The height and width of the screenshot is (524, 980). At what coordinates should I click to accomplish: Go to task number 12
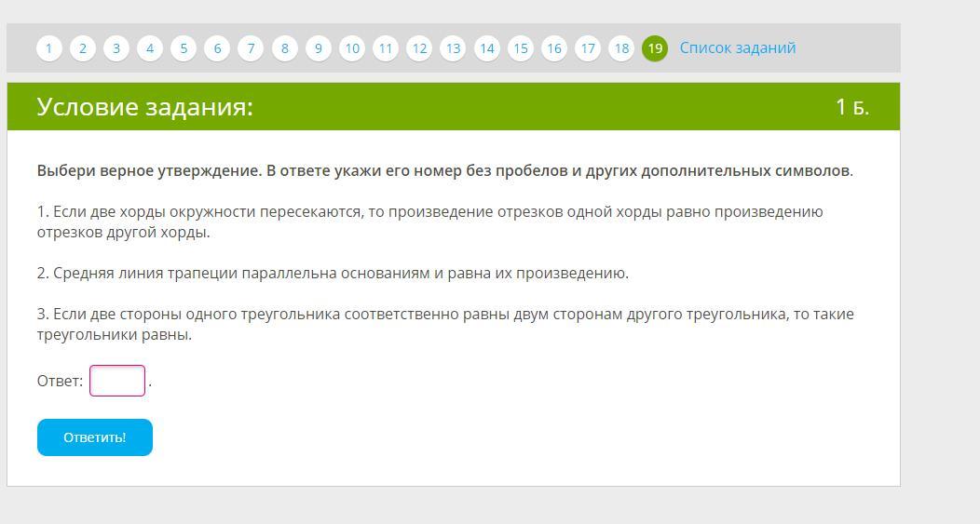pyautogui.click(x=419, y=48)
